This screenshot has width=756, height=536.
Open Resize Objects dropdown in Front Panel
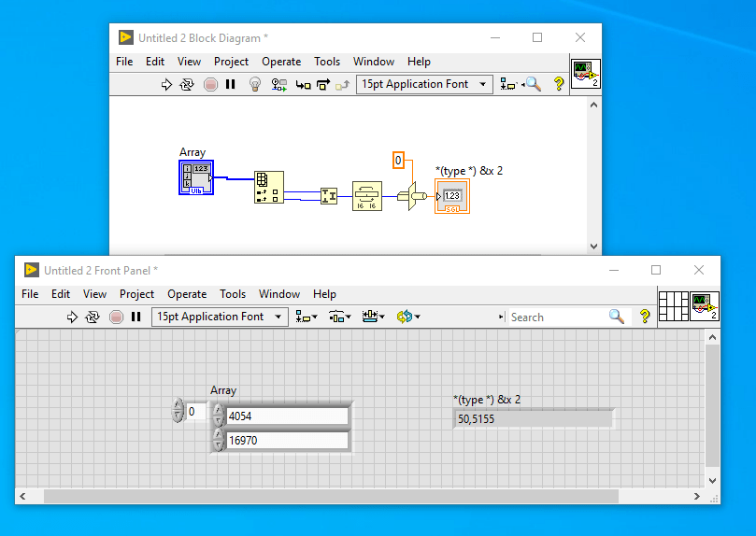(x=373, y=317)
